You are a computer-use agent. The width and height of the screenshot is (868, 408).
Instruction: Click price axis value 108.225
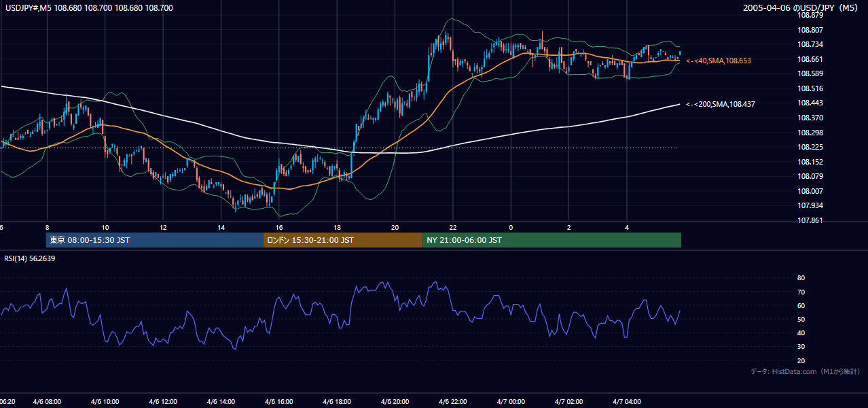coord(810,147)
